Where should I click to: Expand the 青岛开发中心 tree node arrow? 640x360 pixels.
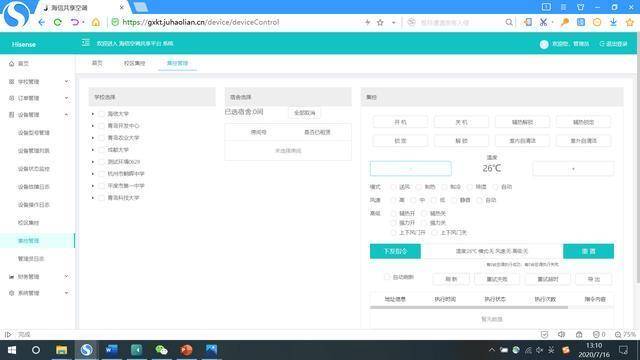[93, 126]
